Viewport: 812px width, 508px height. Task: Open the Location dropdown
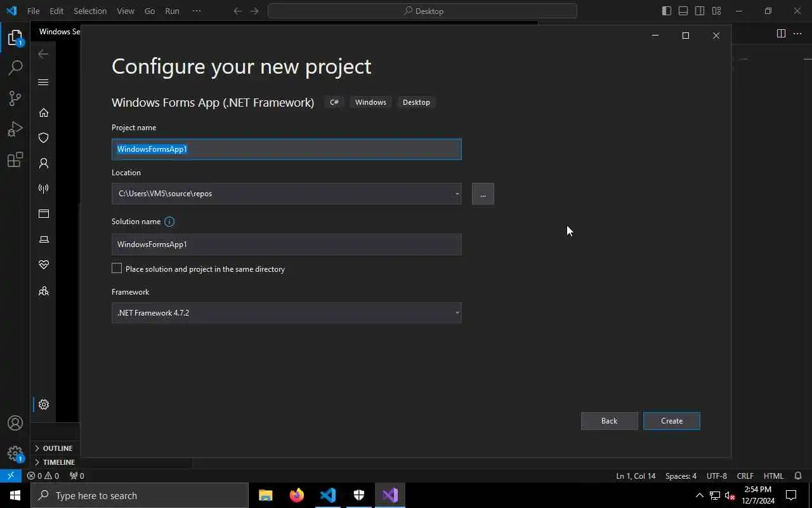[457, 194]
